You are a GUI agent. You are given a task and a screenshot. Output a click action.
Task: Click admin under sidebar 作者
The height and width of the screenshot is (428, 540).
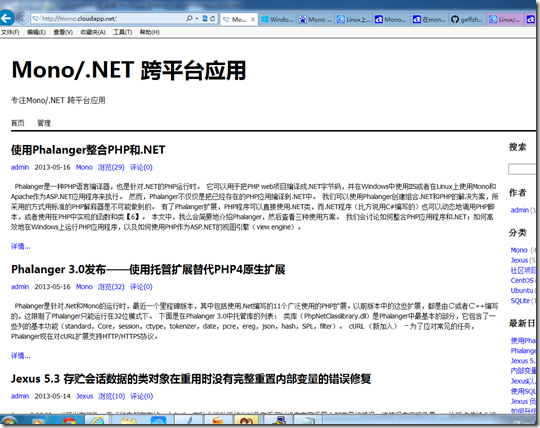pos(520,210)
